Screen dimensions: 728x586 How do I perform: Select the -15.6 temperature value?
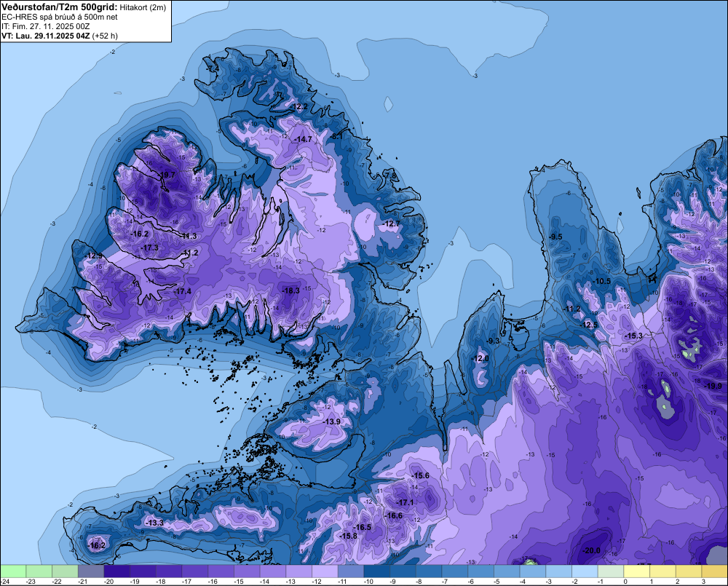(x=421, y=476)
